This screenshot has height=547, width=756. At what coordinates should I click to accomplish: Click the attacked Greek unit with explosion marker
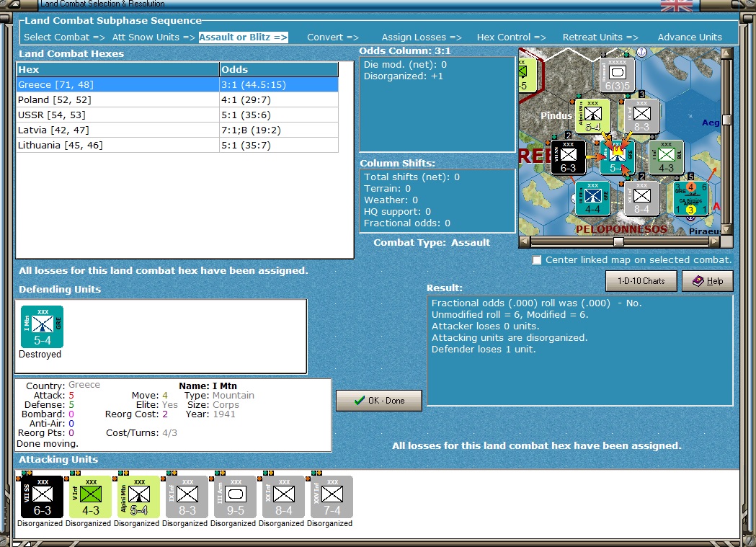click(617, 157)
